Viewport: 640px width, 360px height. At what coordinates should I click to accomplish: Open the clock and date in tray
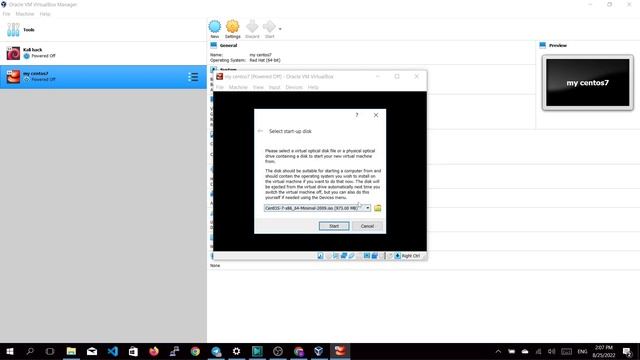(604, 351)
